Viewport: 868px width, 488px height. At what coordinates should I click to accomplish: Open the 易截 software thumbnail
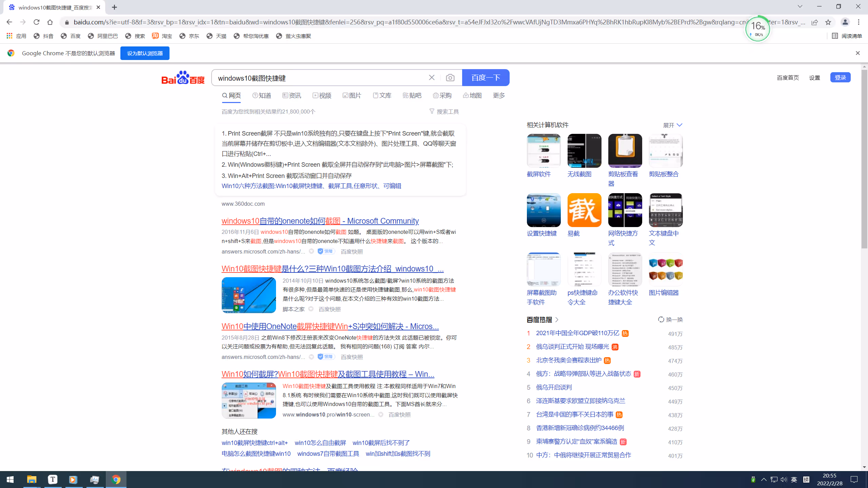click(584, 210)
